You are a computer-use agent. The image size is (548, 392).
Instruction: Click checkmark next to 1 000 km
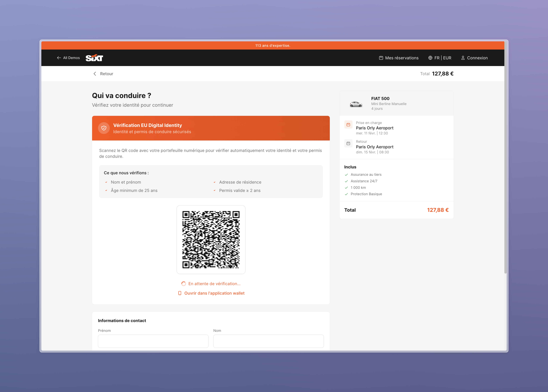tap(346, 188)
